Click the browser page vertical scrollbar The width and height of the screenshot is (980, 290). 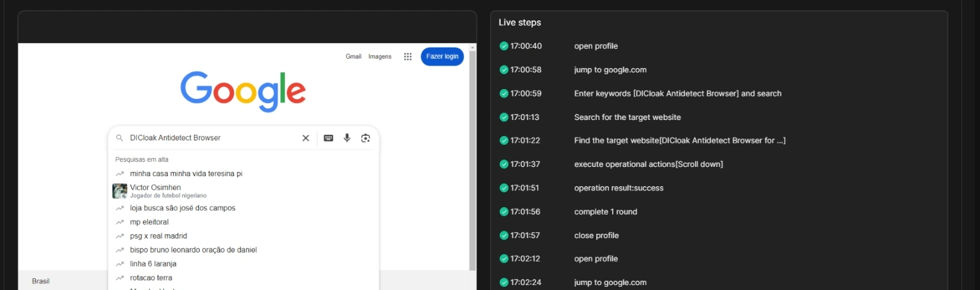tap(472, 161)
